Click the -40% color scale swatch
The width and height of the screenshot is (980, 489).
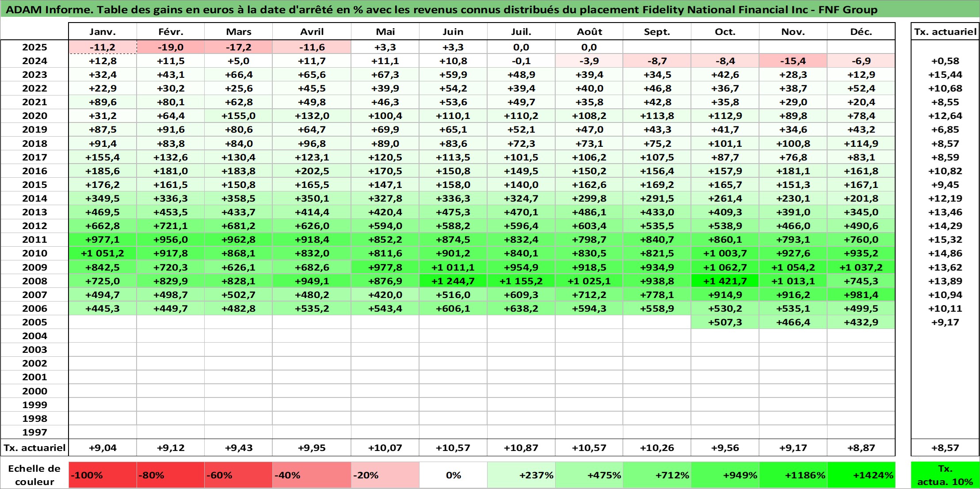point(312,475)
